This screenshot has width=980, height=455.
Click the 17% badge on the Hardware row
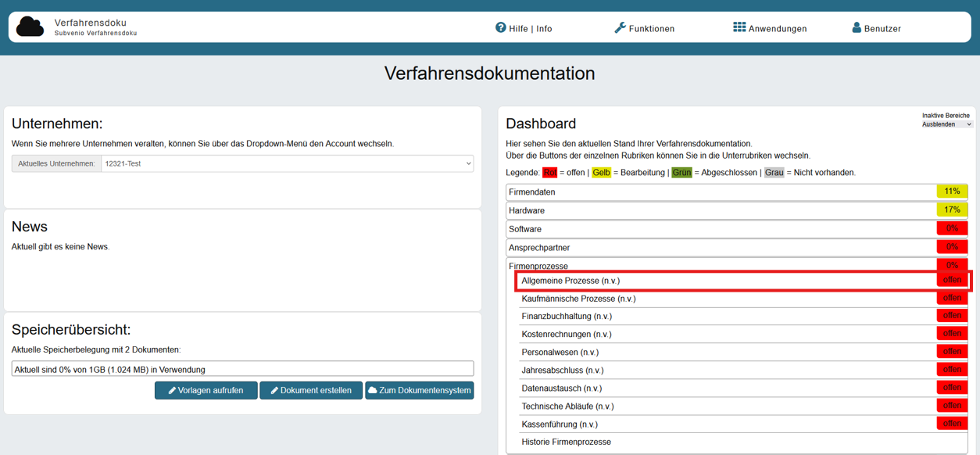click(952, 210)
